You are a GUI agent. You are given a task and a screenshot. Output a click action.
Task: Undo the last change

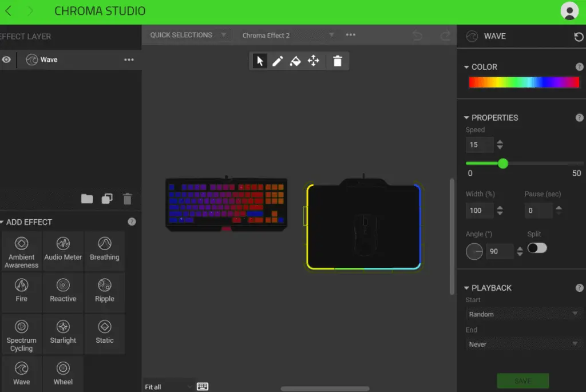(x=417, y=35)
